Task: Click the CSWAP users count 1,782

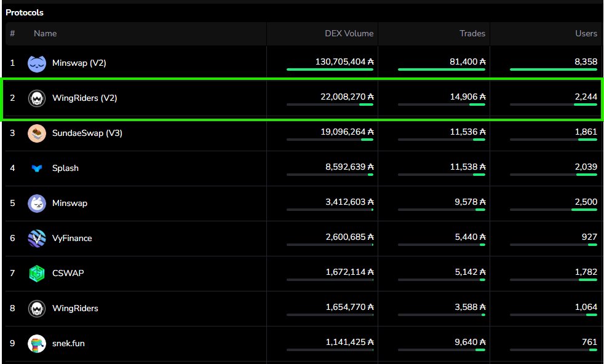Action: click(x=586, y=273)
